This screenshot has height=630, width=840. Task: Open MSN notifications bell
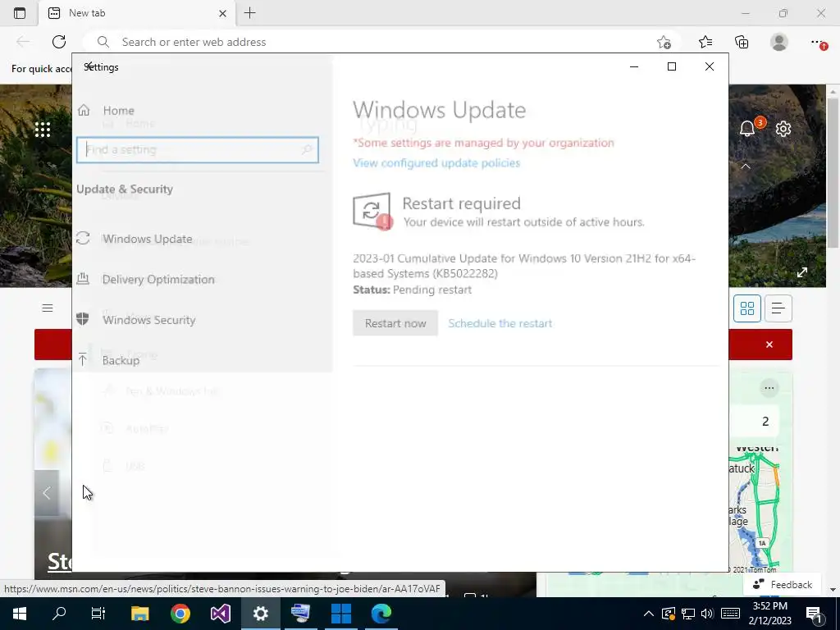click(x=747, y=129)
